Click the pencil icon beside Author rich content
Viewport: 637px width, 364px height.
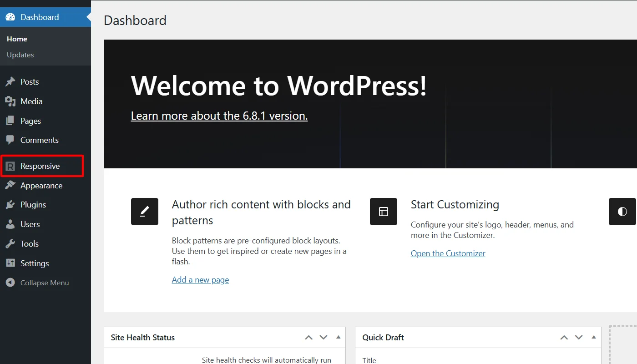tap(145, 212)
